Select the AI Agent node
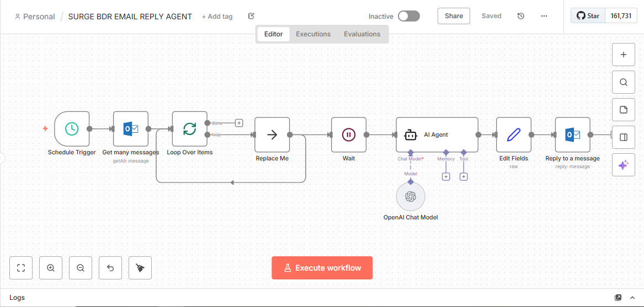The width and height of the screenshot is (644, 307). pyautogui.click(x=437, y=134)
